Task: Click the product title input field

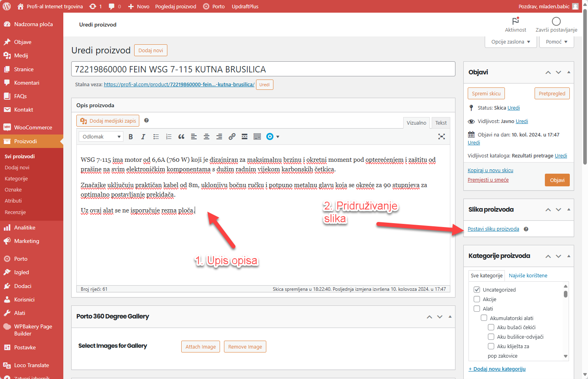Action: click(263, 69)
